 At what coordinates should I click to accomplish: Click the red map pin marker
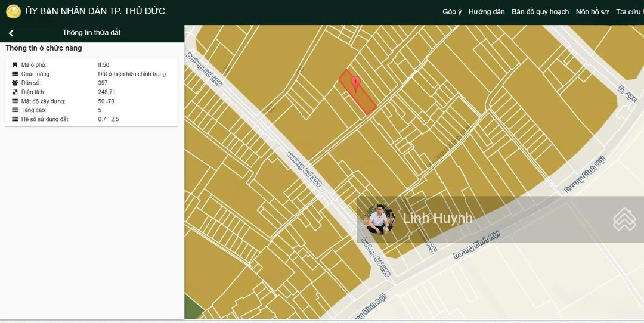click(355, 83)
